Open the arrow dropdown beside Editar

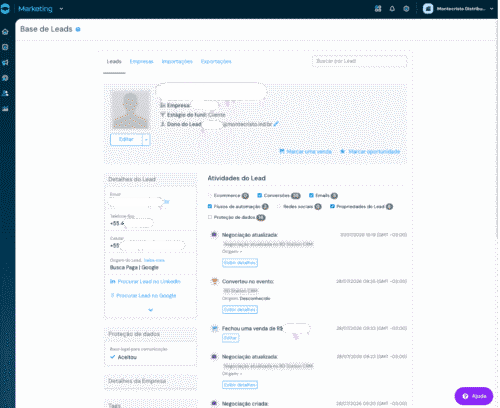tap(146, 139)
